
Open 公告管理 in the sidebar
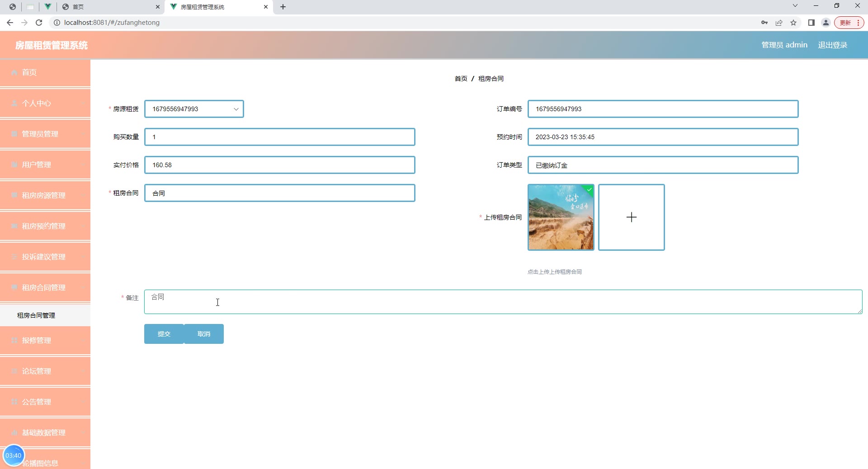click(45, 402)
